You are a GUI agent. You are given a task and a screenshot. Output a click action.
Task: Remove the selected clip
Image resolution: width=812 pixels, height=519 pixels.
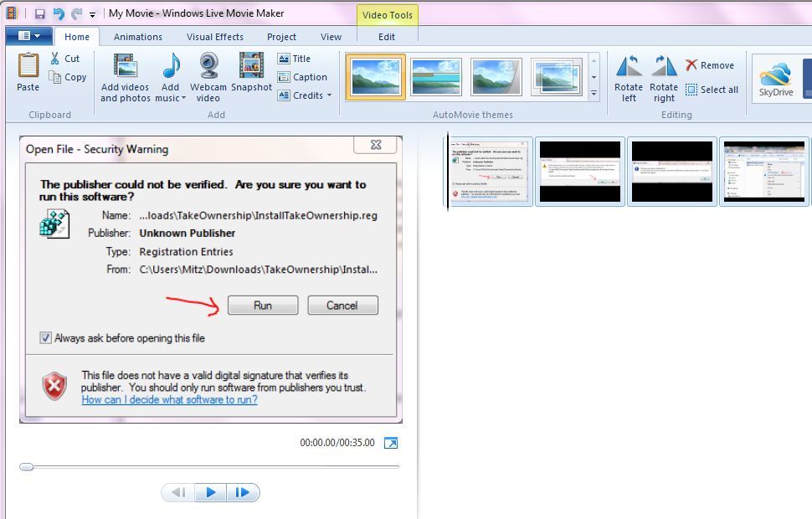[x=709, y=65]
